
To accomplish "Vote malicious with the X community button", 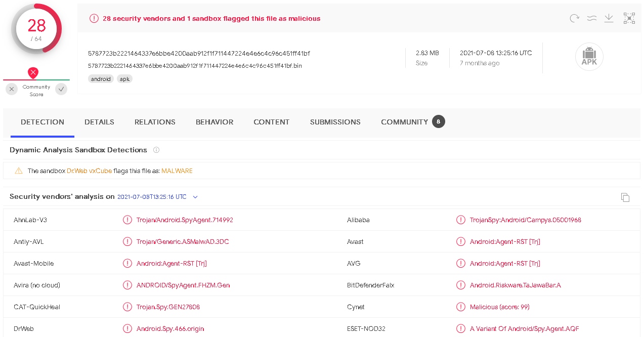I will tap(12, 89).
